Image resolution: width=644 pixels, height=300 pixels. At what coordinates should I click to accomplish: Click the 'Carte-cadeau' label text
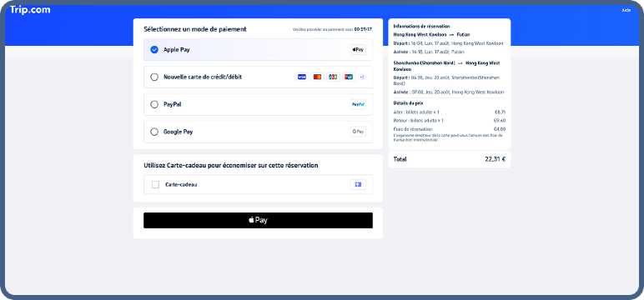click(181, 185)
